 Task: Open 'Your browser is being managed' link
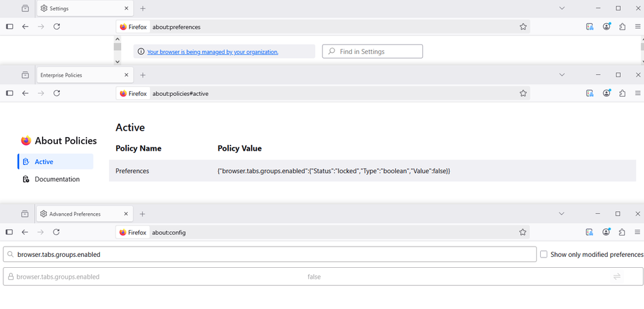212,51
